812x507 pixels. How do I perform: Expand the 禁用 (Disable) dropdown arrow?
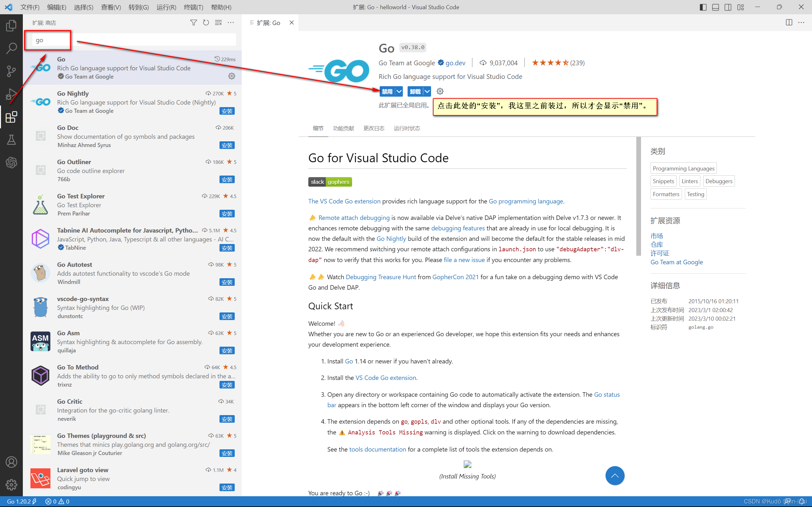coord(399,91)
